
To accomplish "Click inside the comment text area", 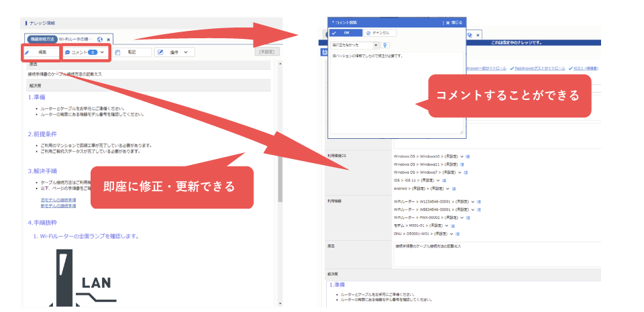I will tap(396, 94).
